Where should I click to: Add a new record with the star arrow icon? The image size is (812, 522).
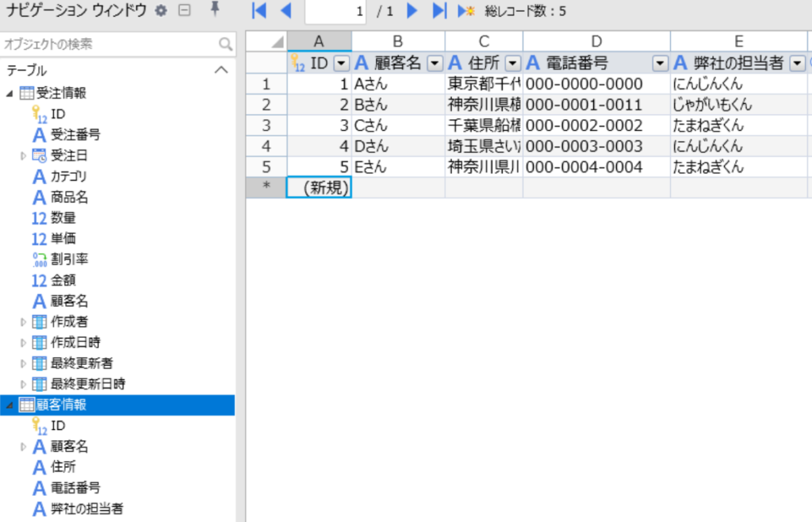[x=466, y=11]
